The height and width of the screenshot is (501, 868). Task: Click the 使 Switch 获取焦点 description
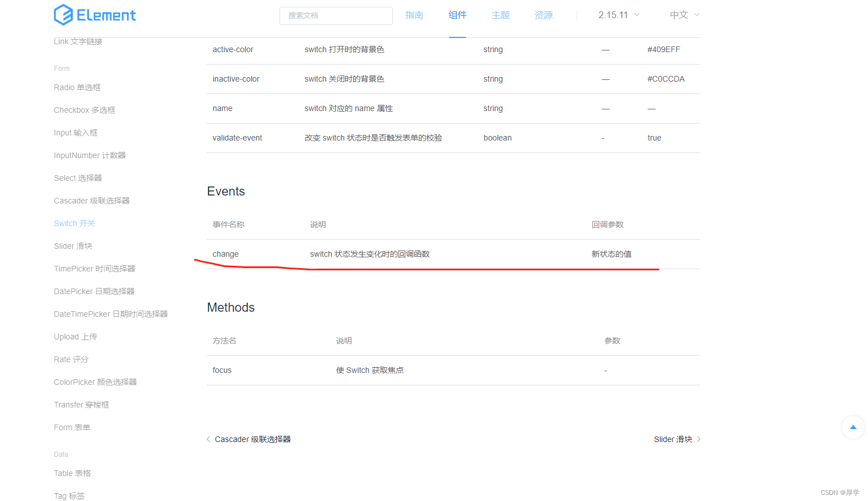coord(370,370)
